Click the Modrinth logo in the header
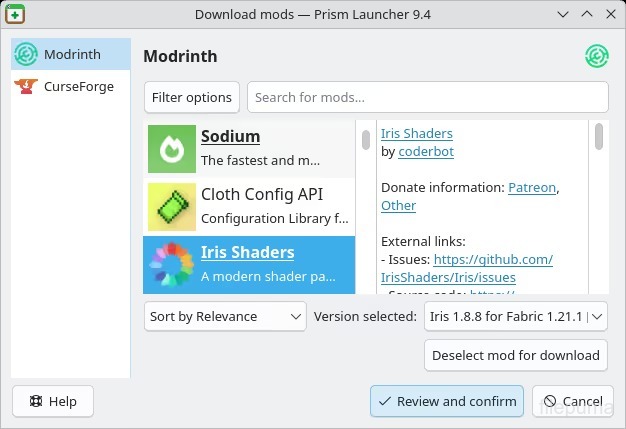Image resolution: width=626 pixels, height=429 pixels. (597, 57)
